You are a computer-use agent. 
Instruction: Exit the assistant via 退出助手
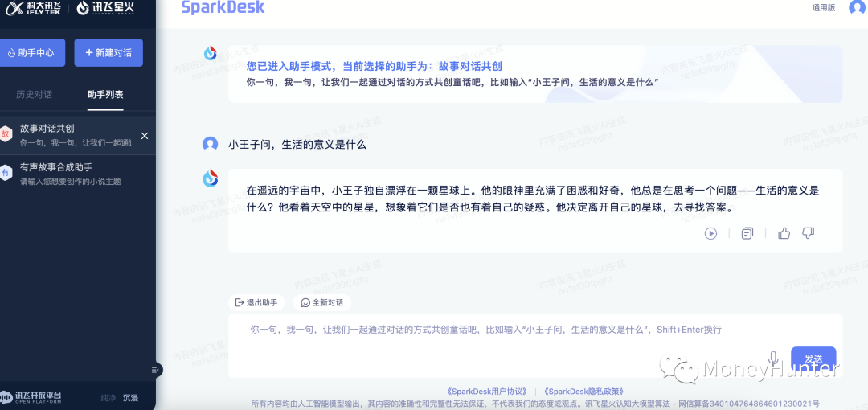click(256, 302)
